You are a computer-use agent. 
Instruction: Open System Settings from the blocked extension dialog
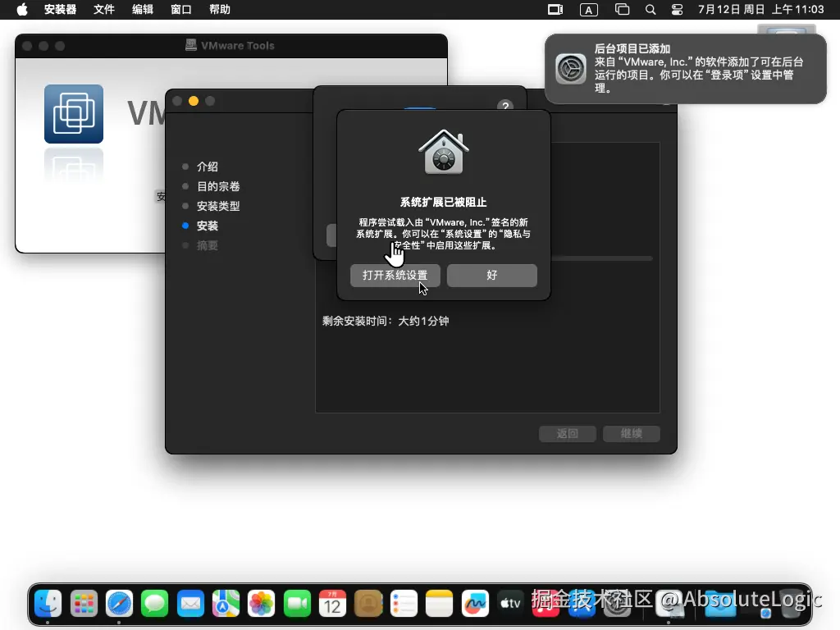pyautogui.click(x=395, y=276)
